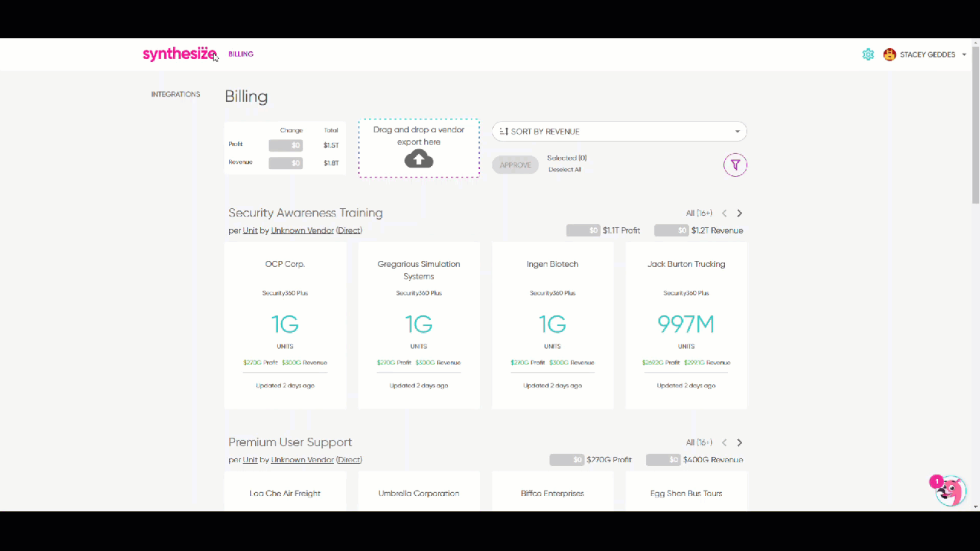Click Unknown Vendor link under Security Awareness Training

[302, 230]
